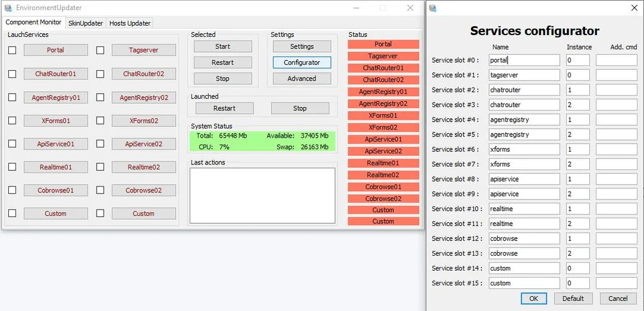Click Stop in the Launched group
644x311 pixels.
click(x=300, y=108)
